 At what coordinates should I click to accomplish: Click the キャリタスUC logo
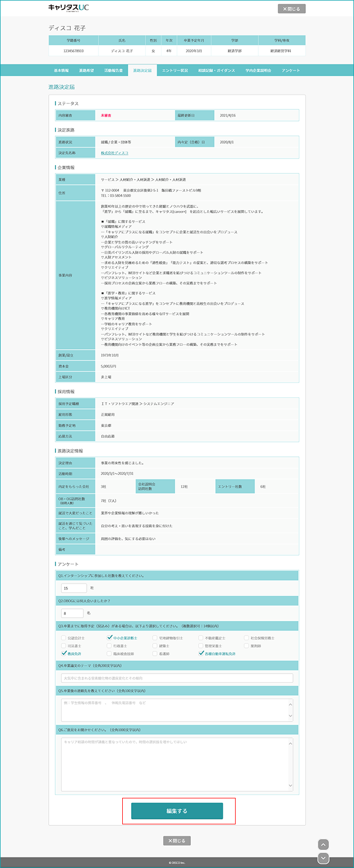point(69,8)
